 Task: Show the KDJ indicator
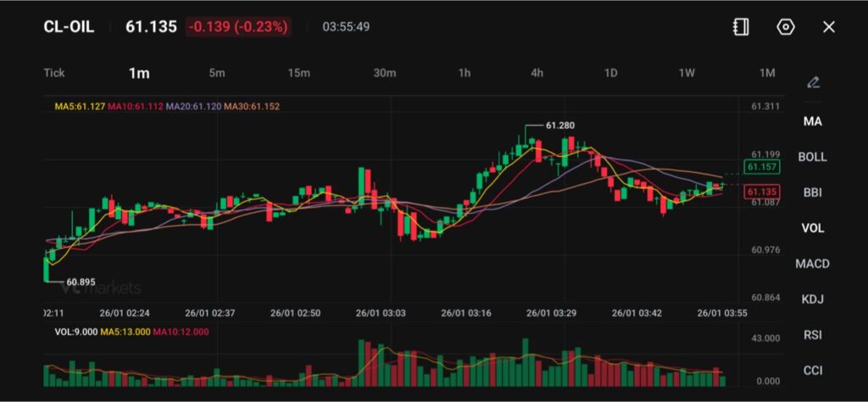point(812,299)
